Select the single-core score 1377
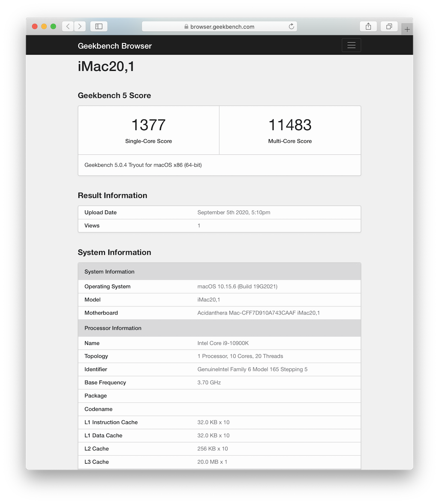The height and width of the screenshot is (504, 439). click(149, 125)
